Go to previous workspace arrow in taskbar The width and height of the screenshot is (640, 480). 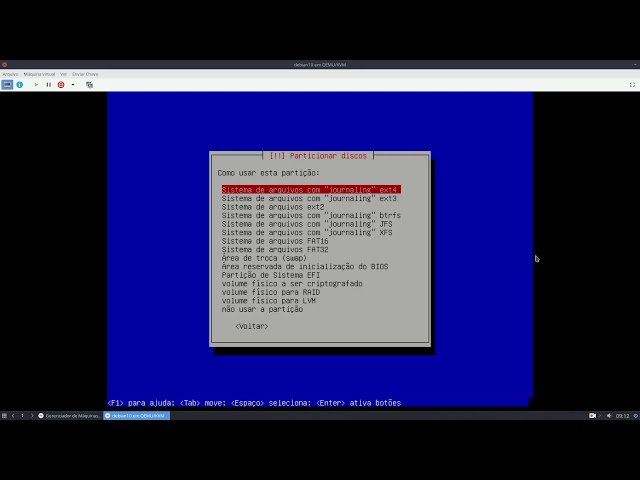(x=13, y=416)
